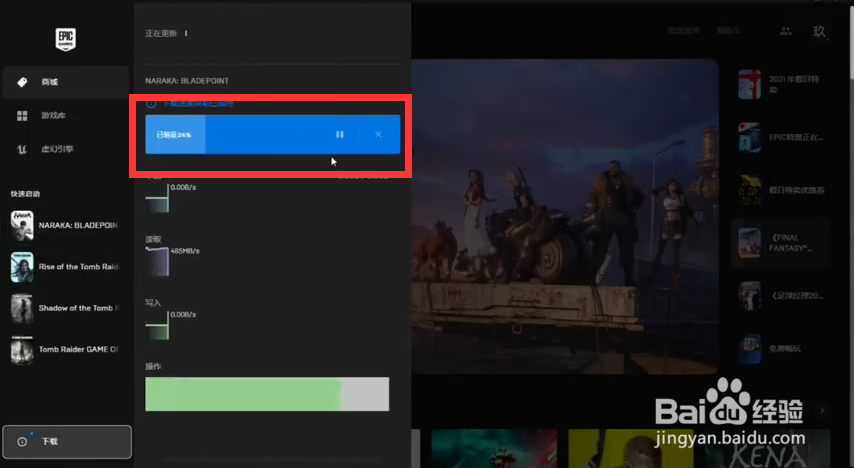Click the 读取 read speed graph

[x=157, y=262]
